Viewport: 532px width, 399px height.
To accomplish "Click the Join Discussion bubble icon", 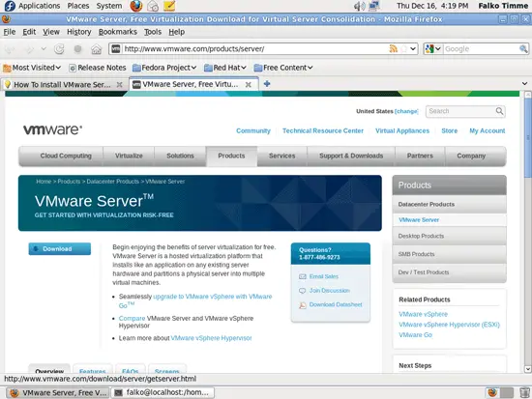I will (303, 291).
